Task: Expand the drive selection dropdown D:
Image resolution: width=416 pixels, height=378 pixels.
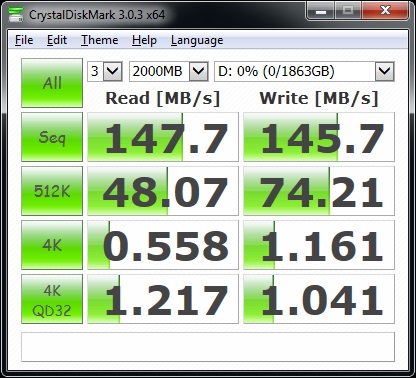Action: click(x=385, y=71)
